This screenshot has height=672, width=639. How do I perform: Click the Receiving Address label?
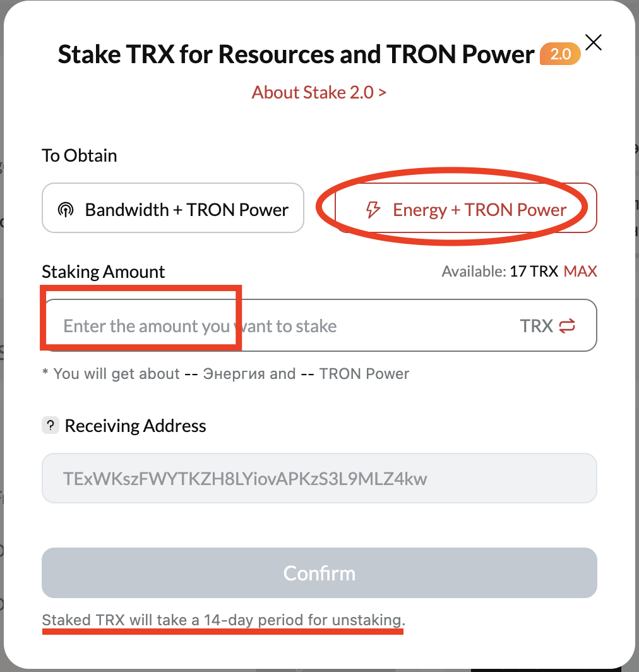135,426
